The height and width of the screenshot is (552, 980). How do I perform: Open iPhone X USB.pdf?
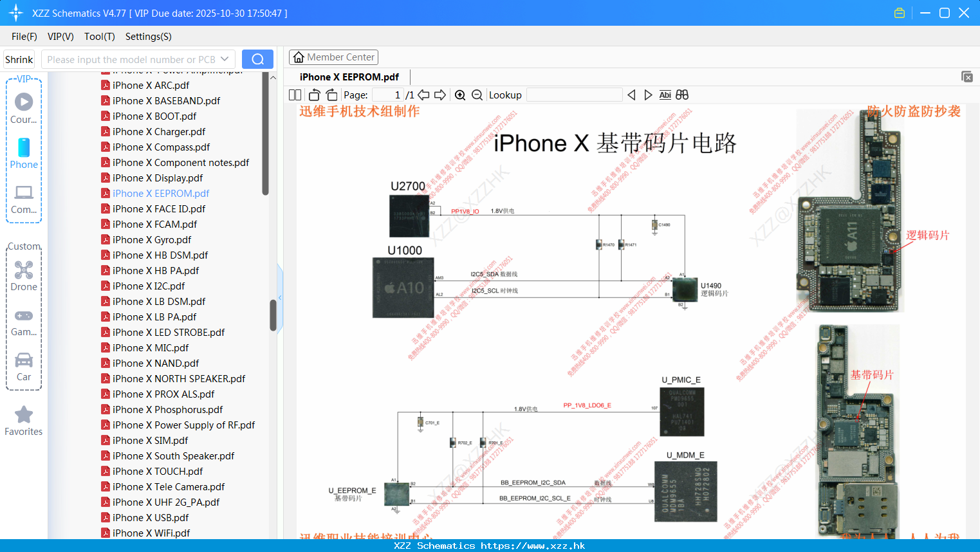151,517
